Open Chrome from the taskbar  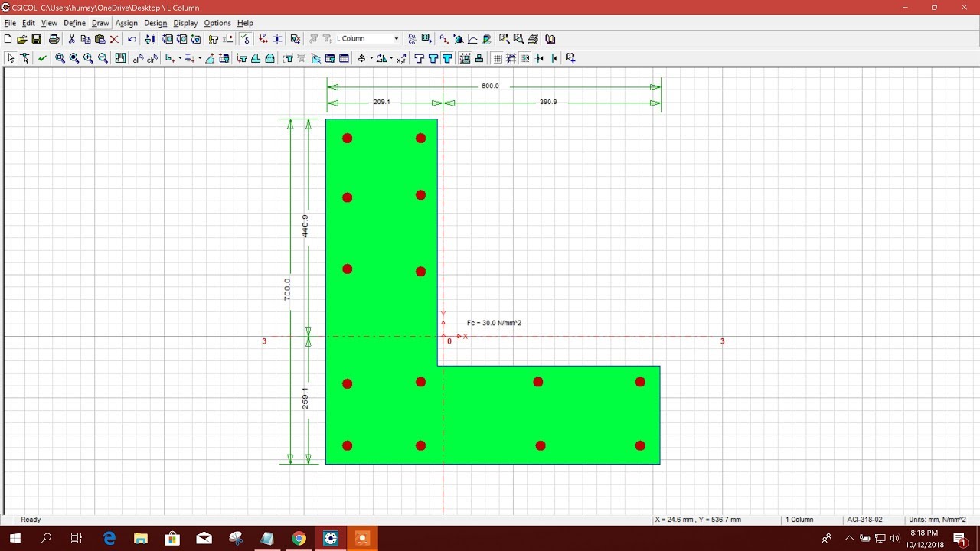click(299, 538)
